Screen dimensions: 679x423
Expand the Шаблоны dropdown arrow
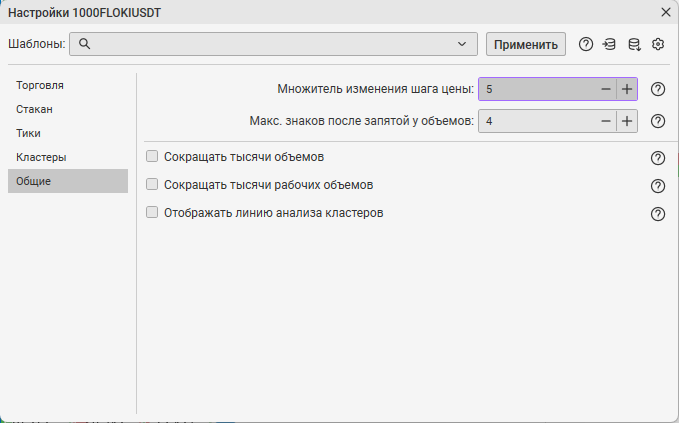pos(462,44)
